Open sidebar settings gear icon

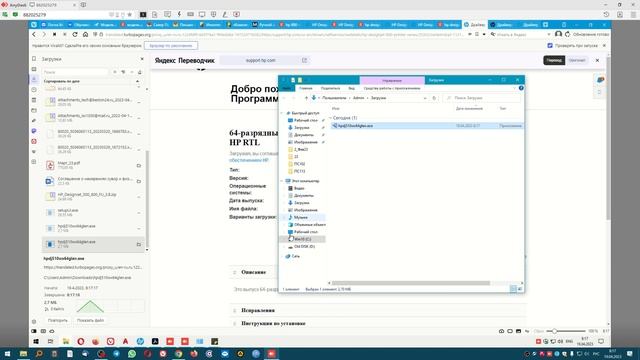pos(34,321)
